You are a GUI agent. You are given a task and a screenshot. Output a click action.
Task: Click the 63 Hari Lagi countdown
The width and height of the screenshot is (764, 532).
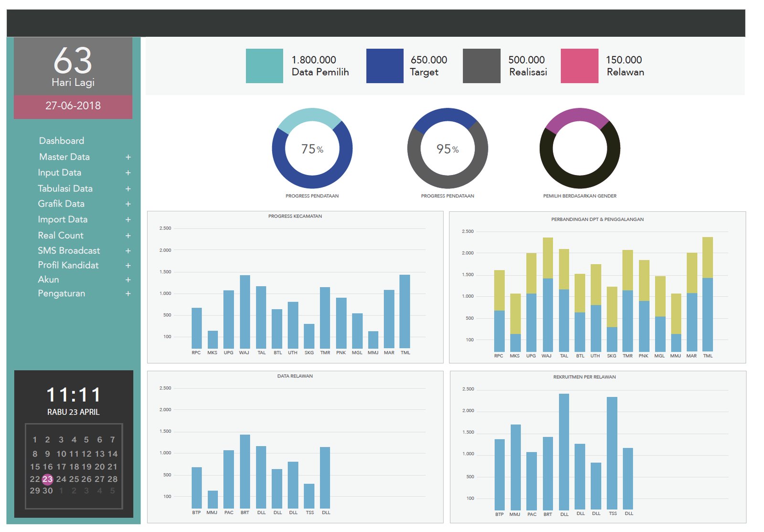[73, 66]
